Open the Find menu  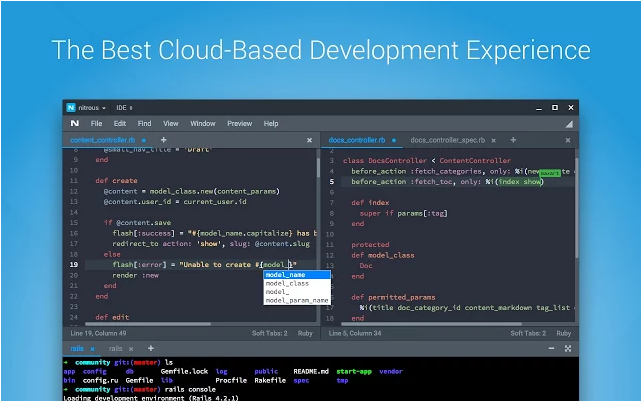tap(144, 123)
